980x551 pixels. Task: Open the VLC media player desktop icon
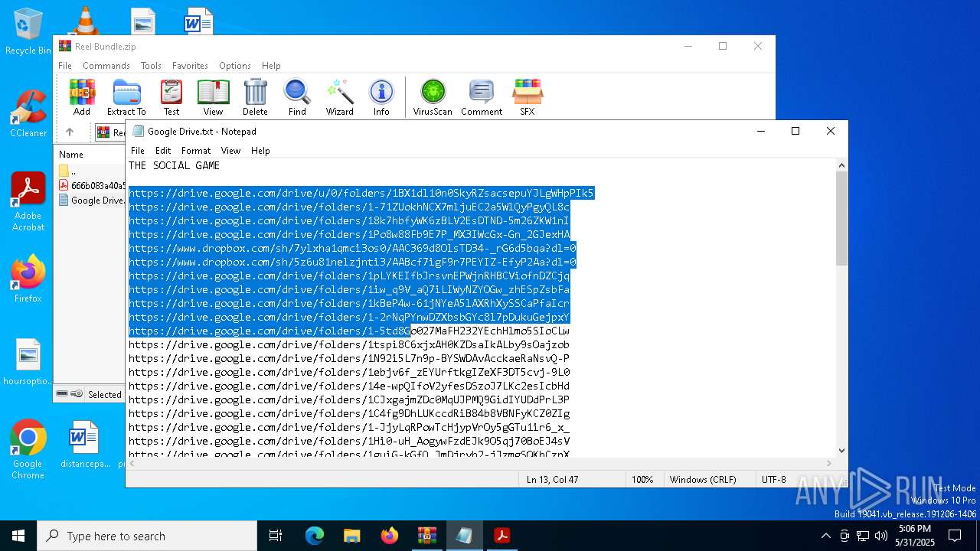(x=84, y=21)
